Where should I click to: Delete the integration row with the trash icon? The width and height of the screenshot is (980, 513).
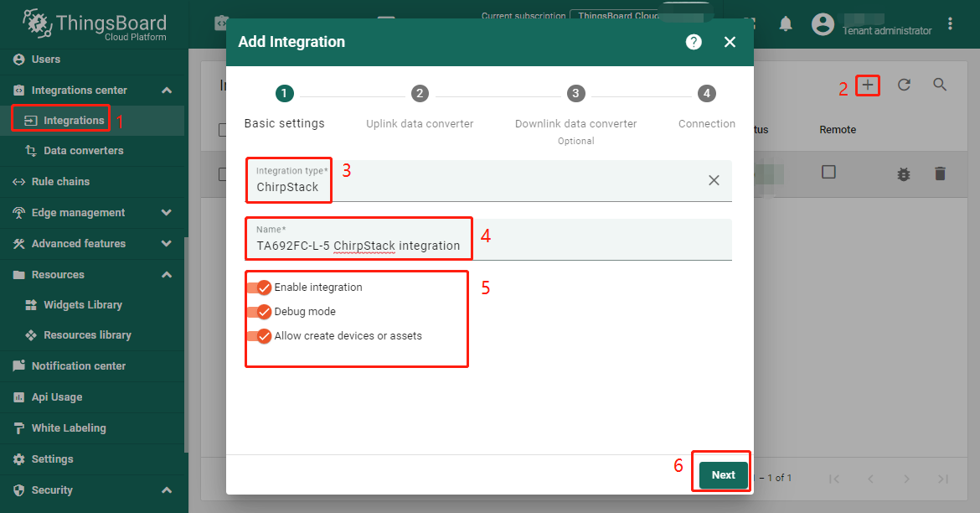point(940,174)
